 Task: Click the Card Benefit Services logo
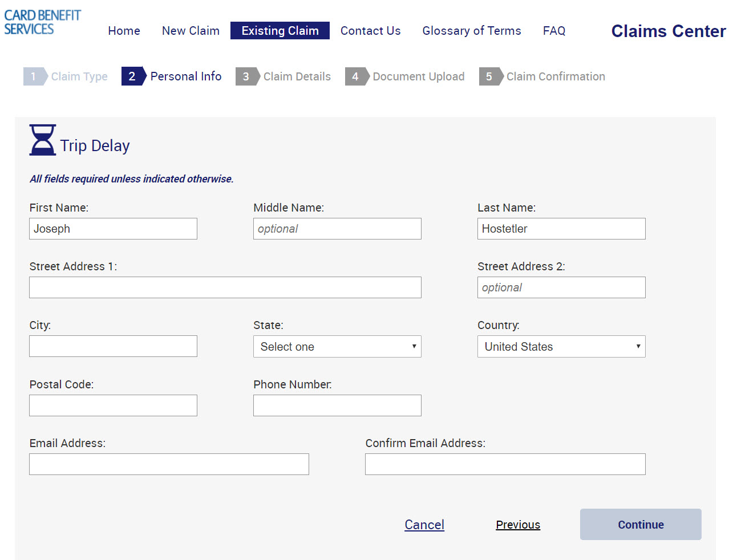pos(41,22)
